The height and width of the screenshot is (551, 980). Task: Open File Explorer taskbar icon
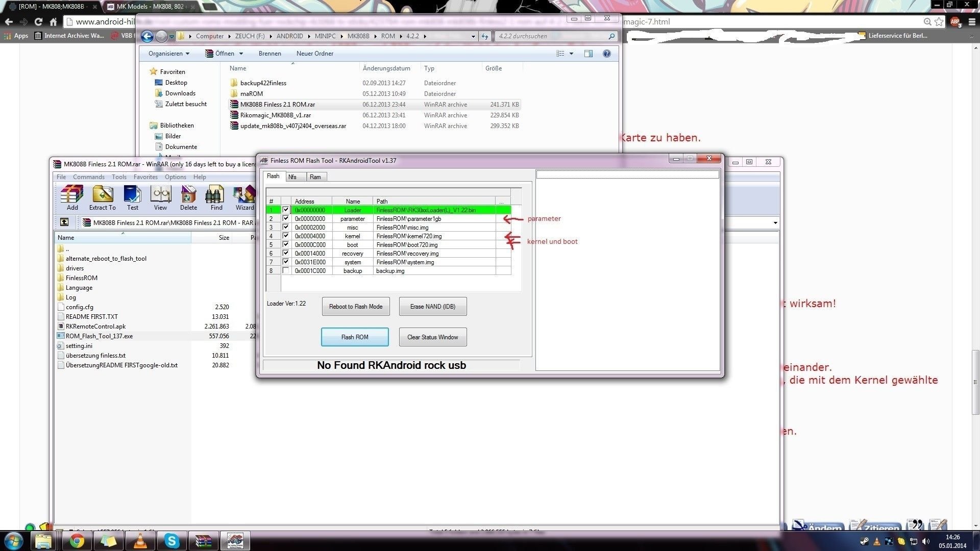(45, 541)
